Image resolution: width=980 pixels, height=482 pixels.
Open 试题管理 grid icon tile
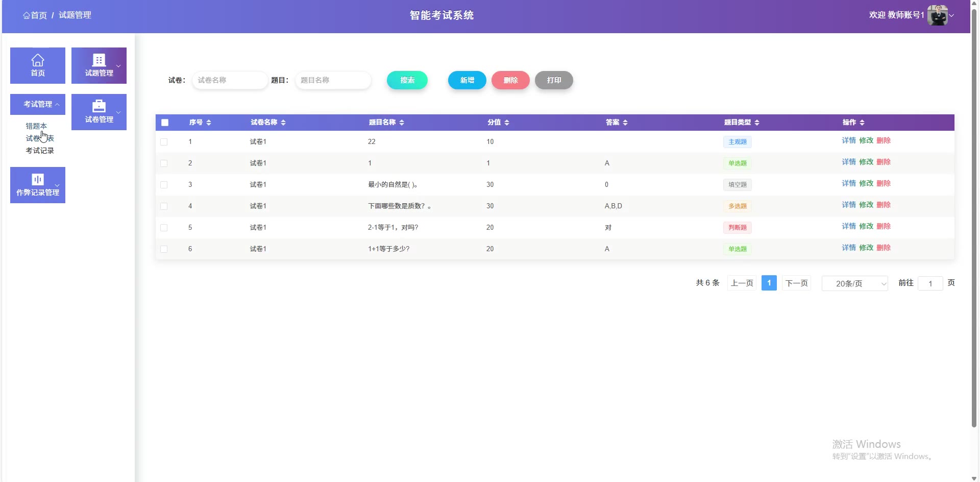pyautogui.click(x=99, y=60)
